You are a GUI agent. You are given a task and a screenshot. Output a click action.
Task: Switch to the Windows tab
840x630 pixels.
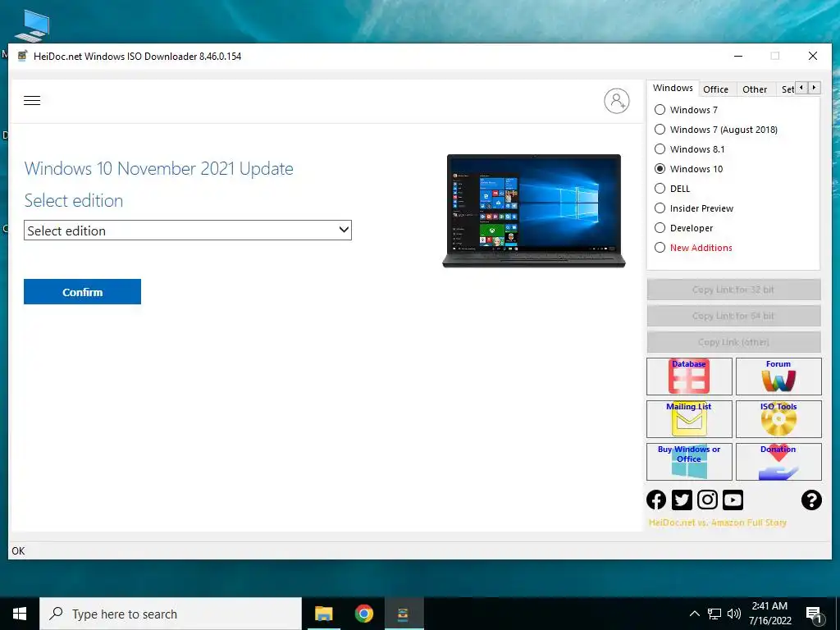coord(673,88)
